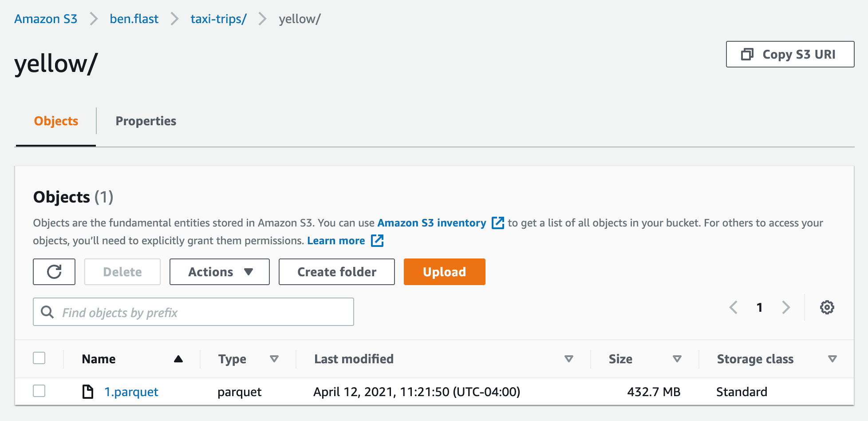
Task: Sort by Type column arrow
Action: click(x=274, y=359)
